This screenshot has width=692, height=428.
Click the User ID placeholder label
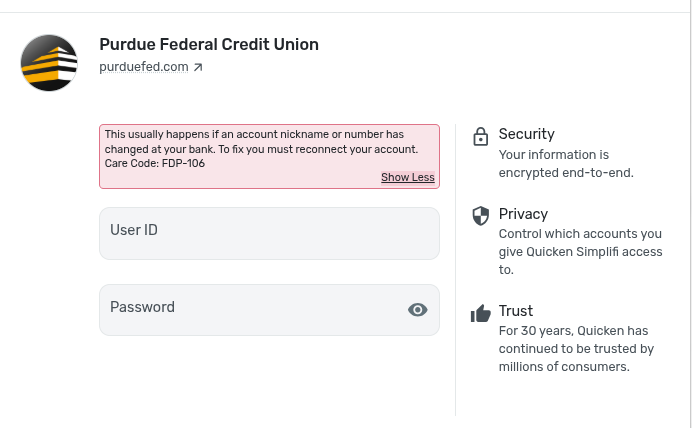click(134, 230)
